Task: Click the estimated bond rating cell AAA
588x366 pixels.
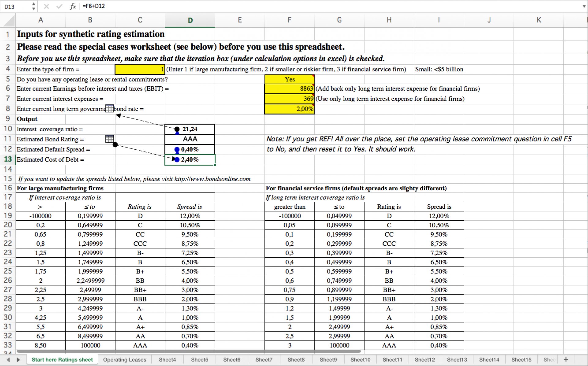Action: point(190,139)
